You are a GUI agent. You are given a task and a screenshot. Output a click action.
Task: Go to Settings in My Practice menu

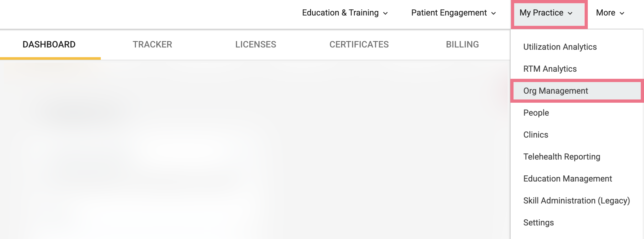coord(577,223)
